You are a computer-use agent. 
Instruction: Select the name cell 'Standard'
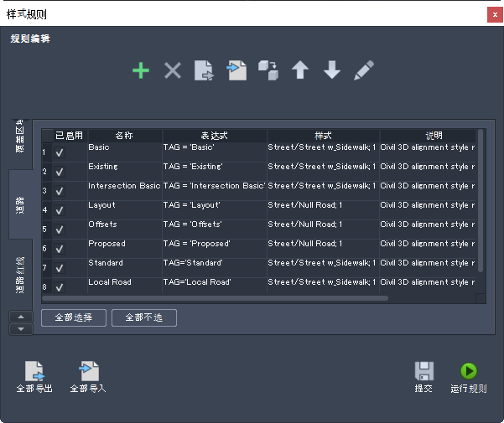tap(125, 268)
